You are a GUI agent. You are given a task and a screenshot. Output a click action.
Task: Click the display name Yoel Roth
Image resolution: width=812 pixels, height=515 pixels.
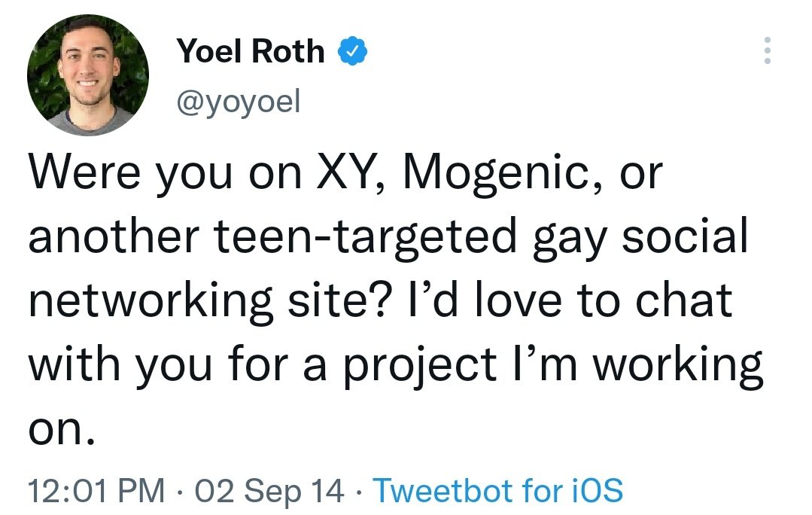tap(251, 51)
